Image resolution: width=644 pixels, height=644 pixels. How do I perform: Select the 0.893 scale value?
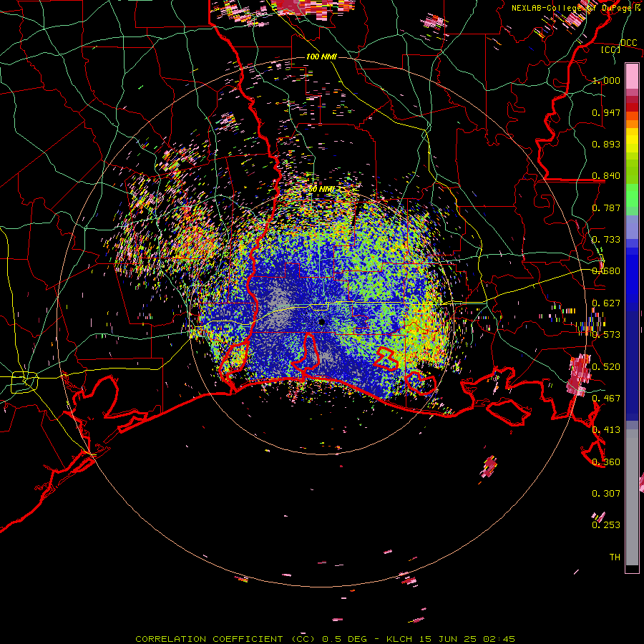pos(606,144)
